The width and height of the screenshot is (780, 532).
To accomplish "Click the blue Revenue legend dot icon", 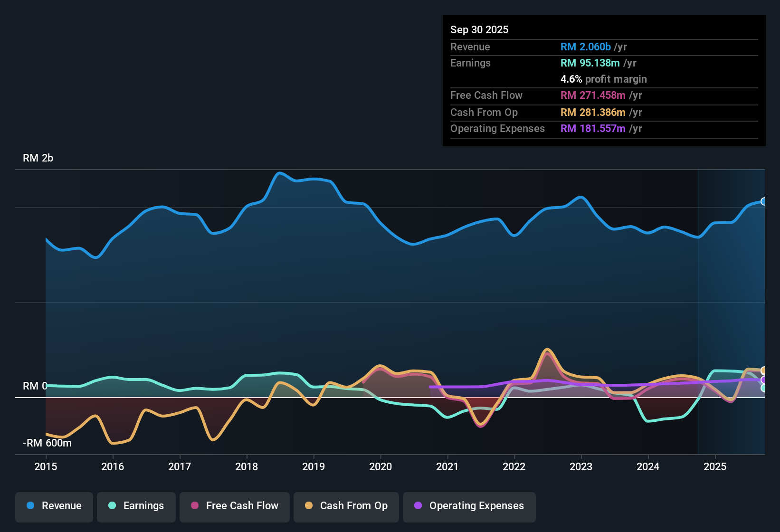I will point(29,506).
